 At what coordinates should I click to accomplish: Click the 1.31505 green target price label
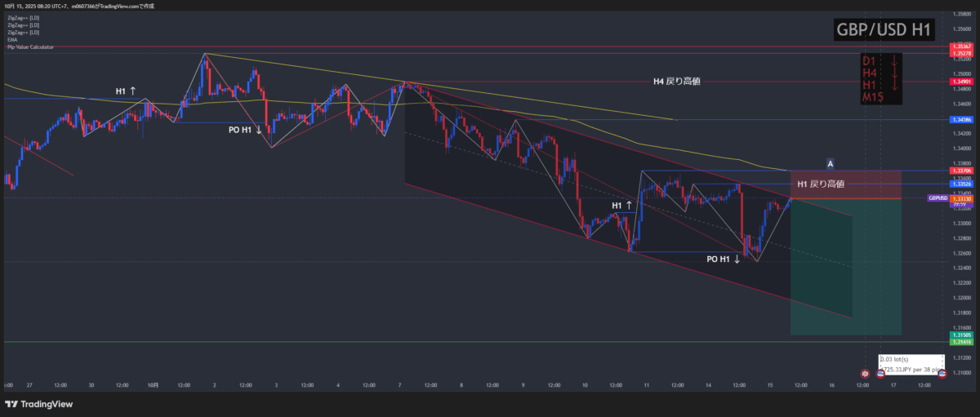tap(961, 335)
